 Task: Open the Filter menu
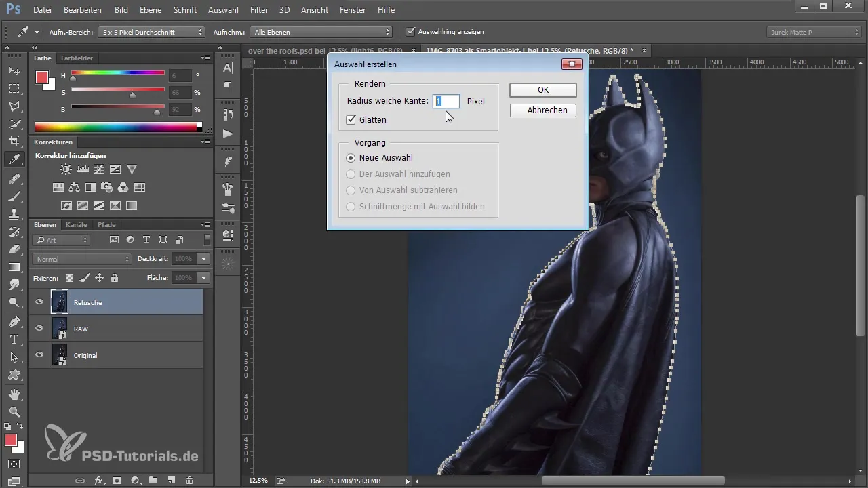click(x=259, y=10)
